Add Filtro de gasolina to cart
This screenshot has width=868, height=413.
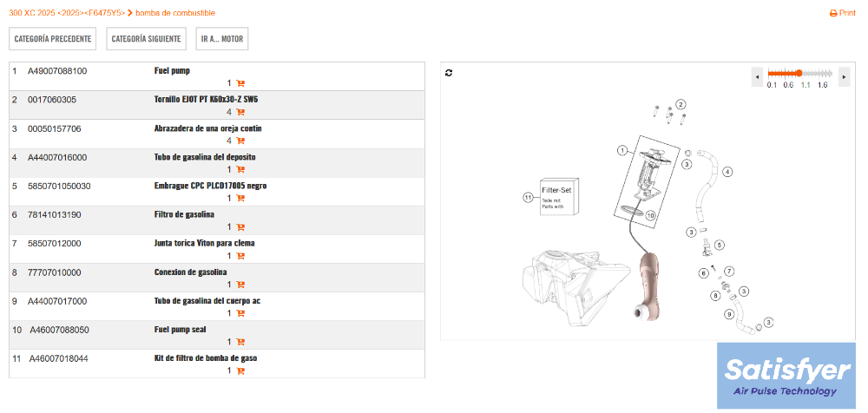click(x=240, y=227)
